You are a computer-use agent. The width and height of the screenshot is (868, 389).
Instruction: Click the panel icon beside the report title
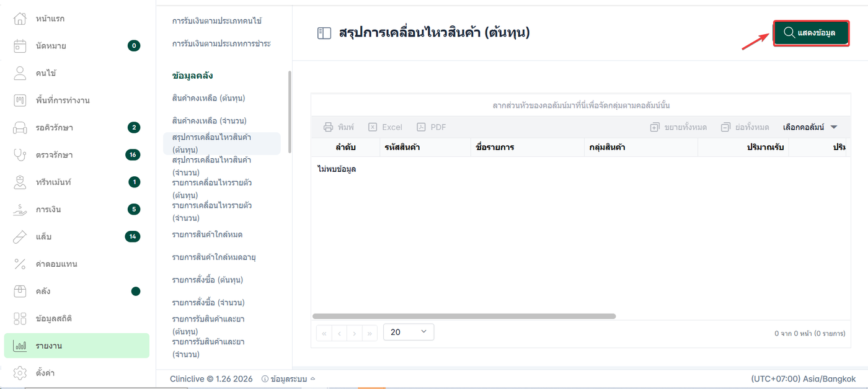click(324, 33)
